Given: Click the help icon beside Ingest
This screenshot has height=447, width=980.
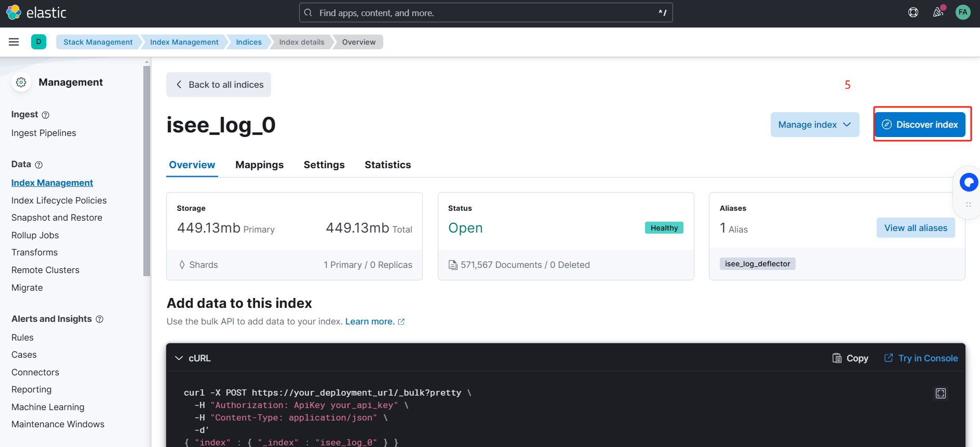Looking at the screenshot, I should click(45, 115).
